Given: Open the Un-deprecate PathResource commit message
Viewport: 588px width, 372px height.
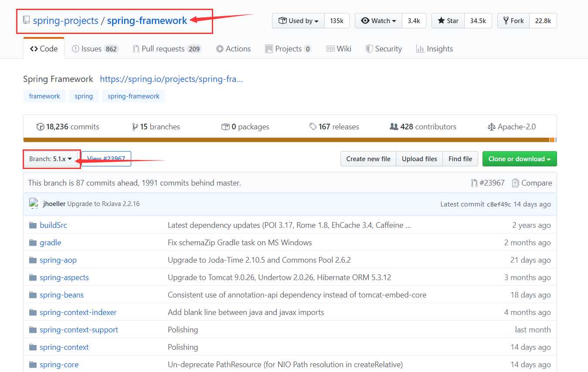Looking at the screenshot, I should point(285,365).
